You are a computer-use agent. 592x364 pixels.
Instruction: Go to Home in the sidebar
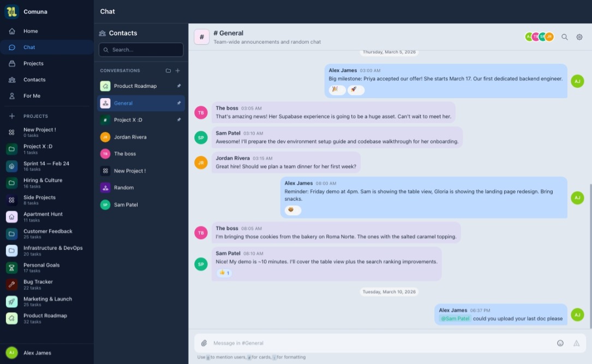[31, 31]
